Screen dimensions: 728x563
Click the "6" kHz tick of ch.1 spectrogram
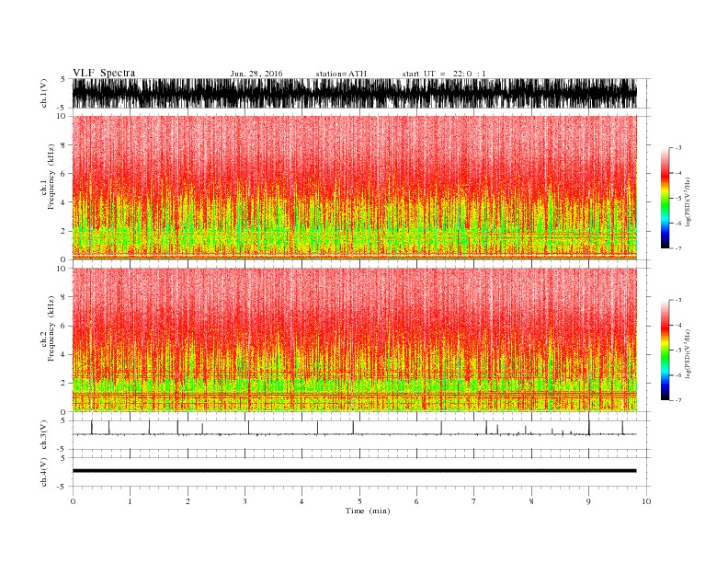point(63,173)
